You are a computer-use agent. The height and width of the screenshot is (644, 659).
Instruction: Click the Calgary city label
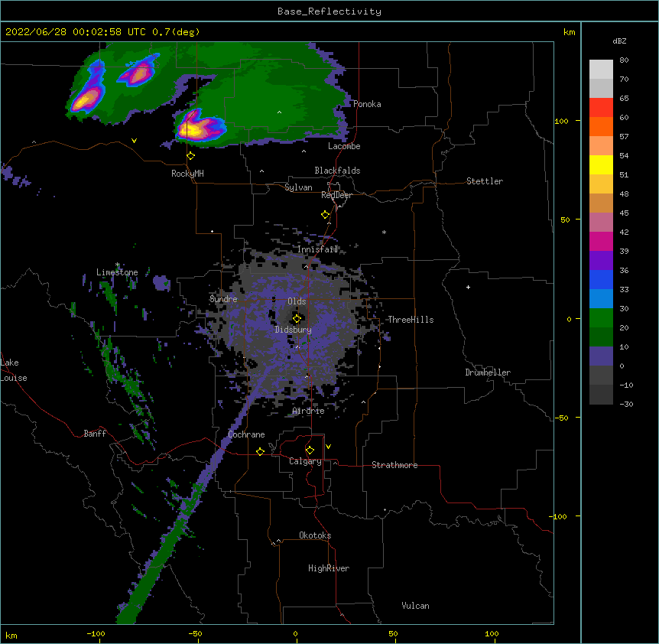[305, 461]
